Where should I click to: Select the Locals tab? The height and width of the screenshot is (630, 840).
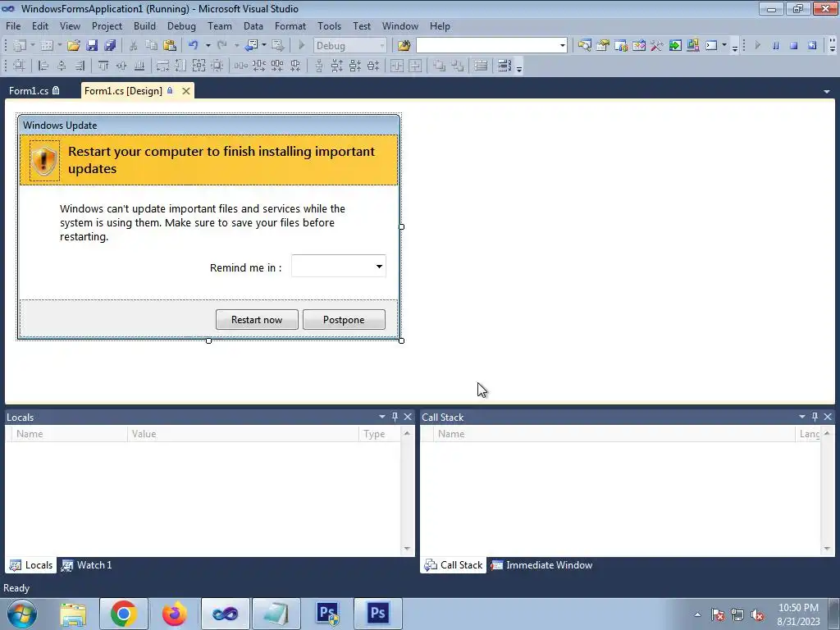coord(31,564)
